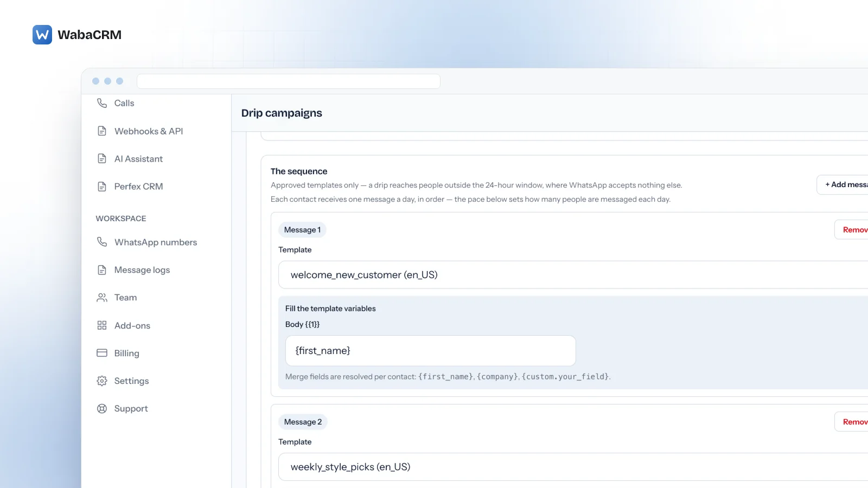Open WhatsApp numbers page
This screenshot has width=868, height=488.
pyautogui.click(x=156, y=242)
